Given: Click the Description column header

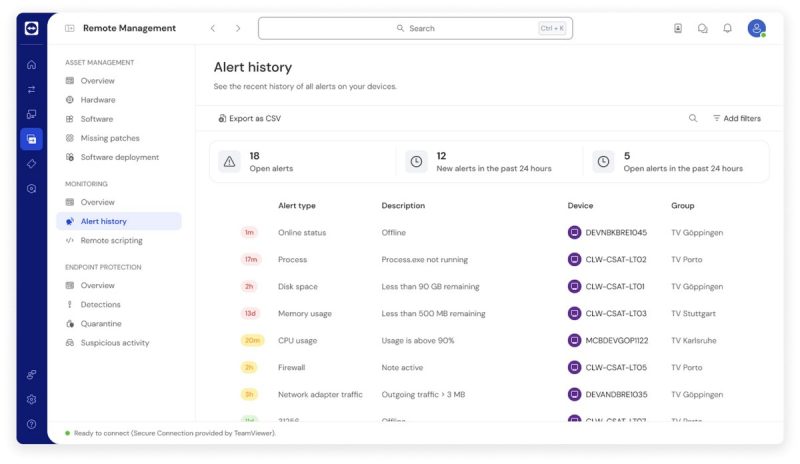Looking at the screenshot, I should click(x=403, y=205).
